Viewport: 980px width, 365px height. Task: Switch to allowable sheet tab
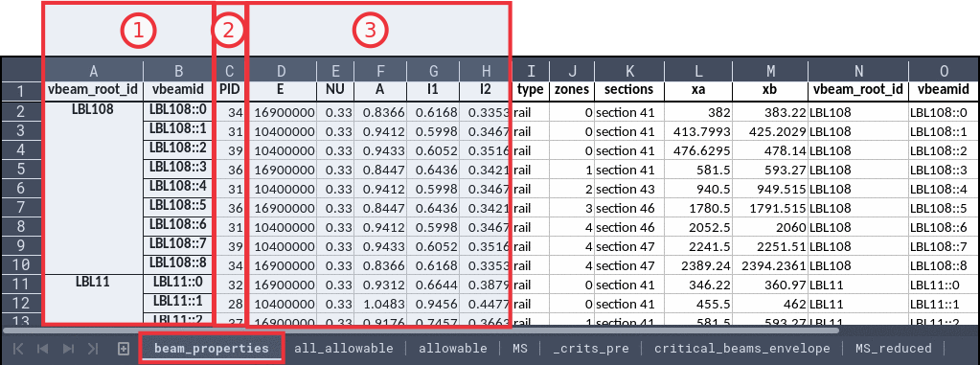pos(452,348)
